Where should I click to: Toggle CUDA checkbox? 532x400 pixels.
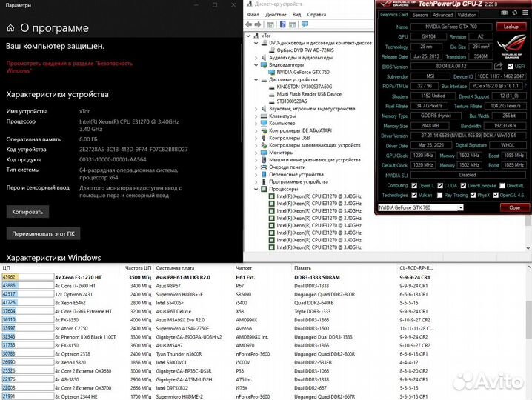(x=440, y=186)
